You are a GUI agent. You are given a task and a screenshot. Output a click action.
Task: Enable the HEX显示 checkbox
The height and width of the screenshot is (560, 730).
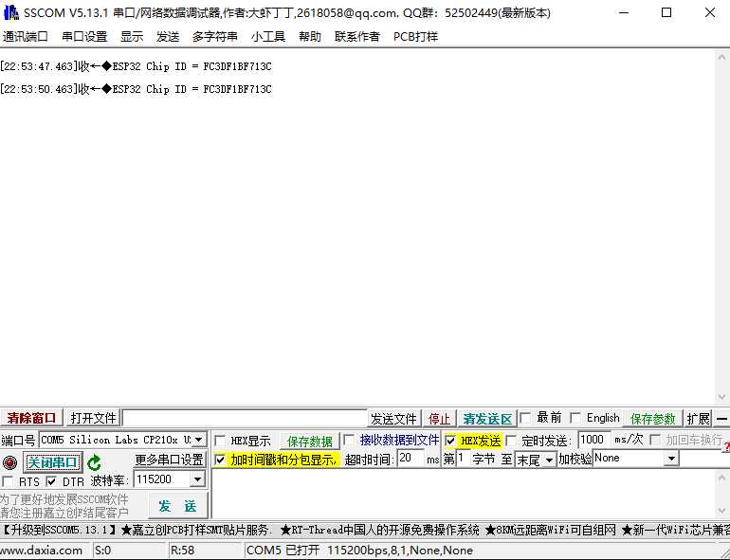(x=220, y=441)
